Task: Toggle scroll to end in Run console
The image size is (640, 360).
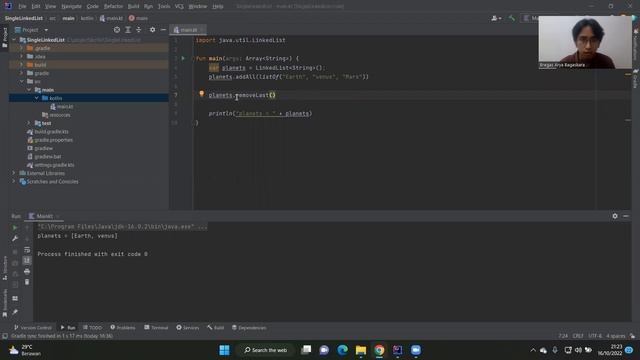Action: point(27,260)
